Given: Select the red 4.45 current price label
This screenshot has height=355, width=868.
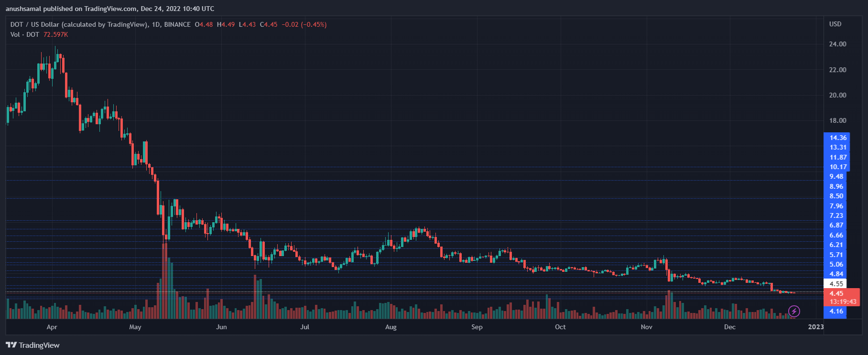Looking at the screenshot, I should coord(836,293).
